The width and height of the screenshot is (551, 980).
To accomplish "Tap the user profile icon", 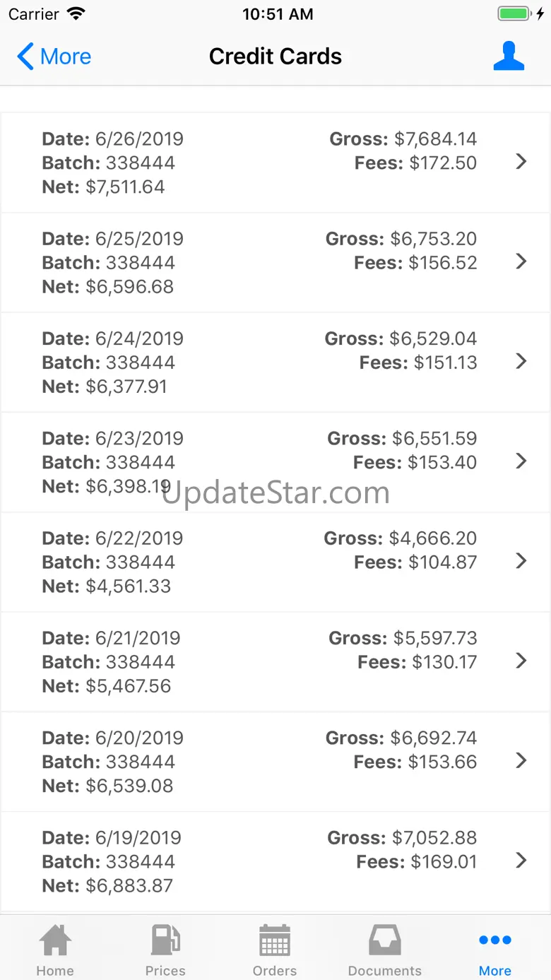I will click(x=509, y=57).
